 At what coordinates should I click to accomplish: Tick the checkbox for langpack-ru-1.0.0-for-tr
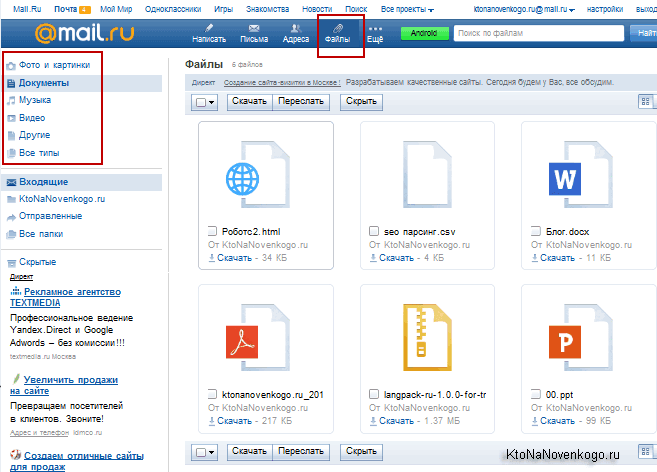point(374,394)
